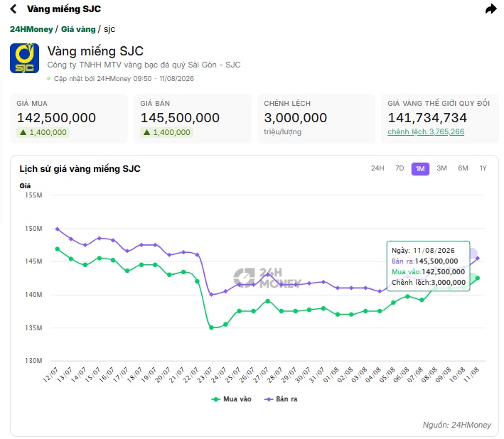Click Nguồn: 24HMoney source text
This screenshot has width=504, height=439.
click(457, 425)
